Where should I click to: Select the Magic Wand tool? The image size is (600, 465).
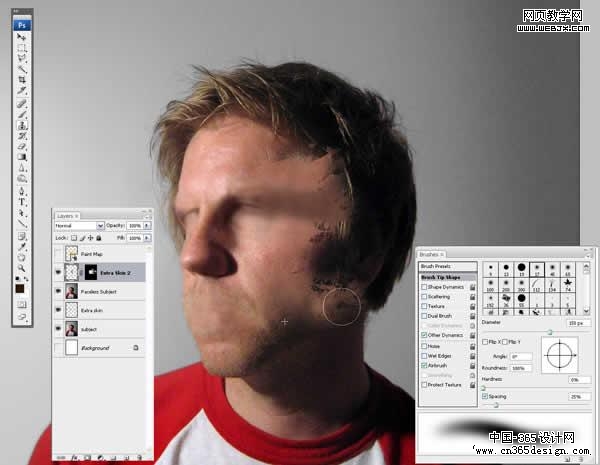22,69
